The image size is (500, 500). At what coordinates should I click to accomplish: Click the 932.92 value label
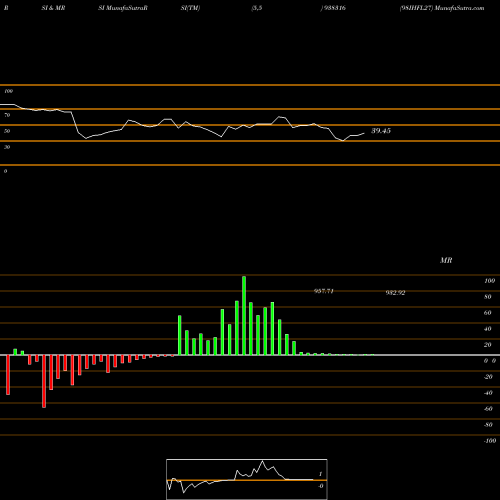click(x=395, y=293)
